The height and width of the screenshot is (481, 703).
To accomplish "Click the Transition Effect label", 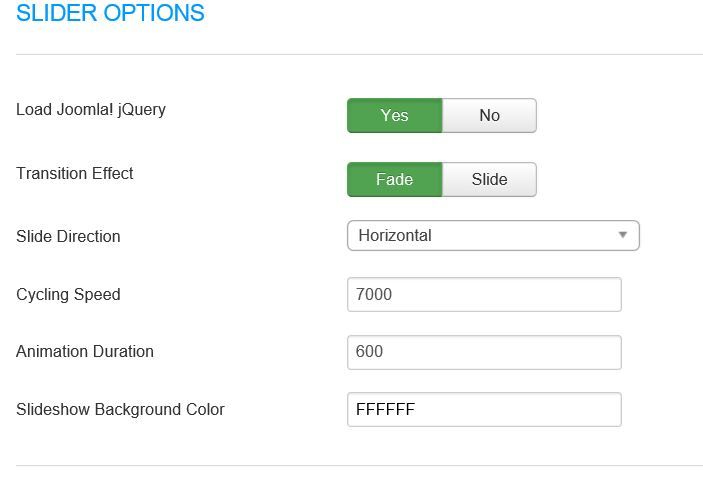I will click(75, 173).
